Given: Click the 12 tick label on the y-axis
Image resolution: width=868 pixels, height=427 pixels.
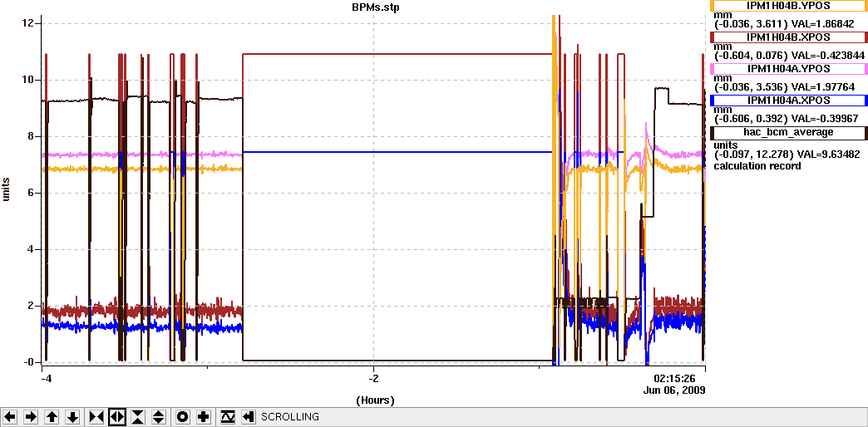Looking at the screenshot, I should click(x=29, y=23).
